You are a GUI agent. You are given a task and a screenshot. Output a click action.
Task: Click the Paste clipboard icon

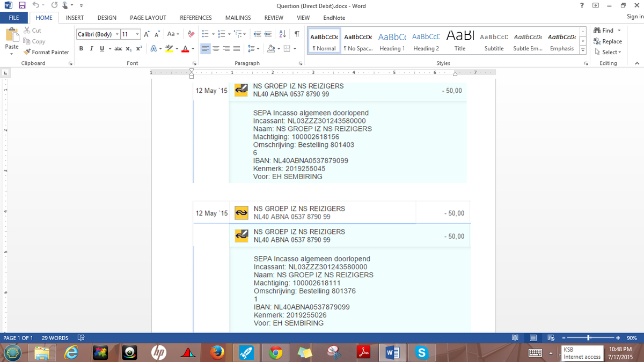[x=11, y=35]
